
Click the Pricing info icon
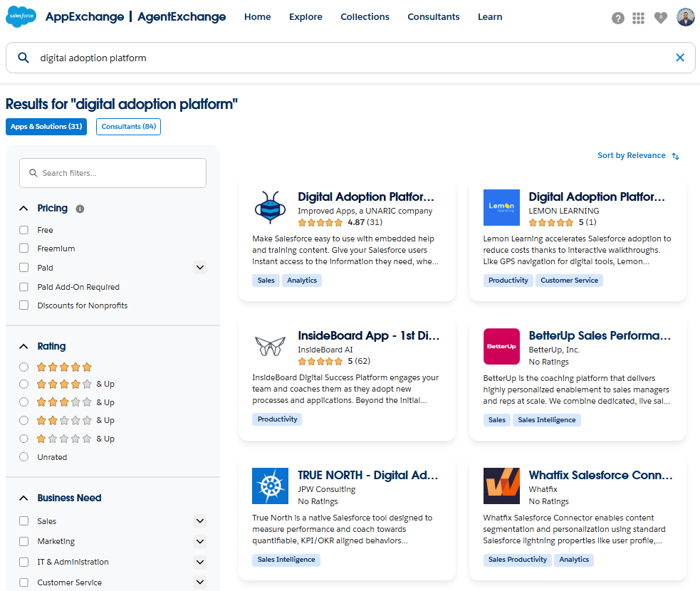pyautogui.click(x=80, y=209)
